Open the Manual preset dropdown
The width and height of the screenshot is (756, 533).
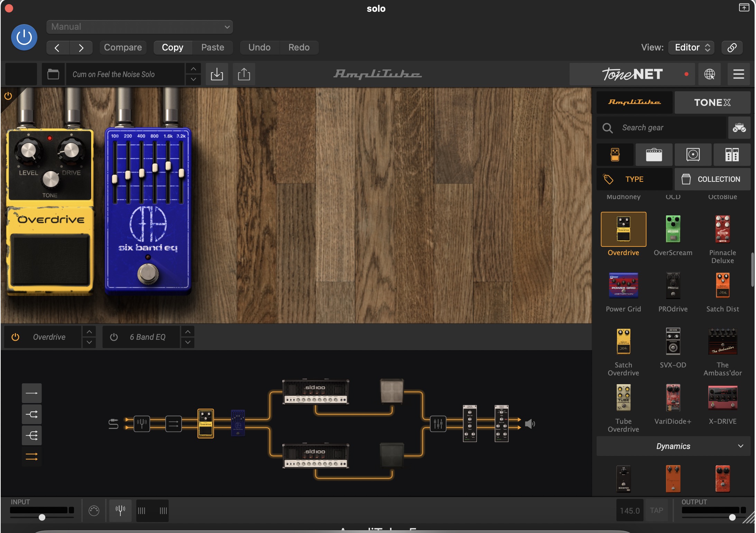coord(139,27)
